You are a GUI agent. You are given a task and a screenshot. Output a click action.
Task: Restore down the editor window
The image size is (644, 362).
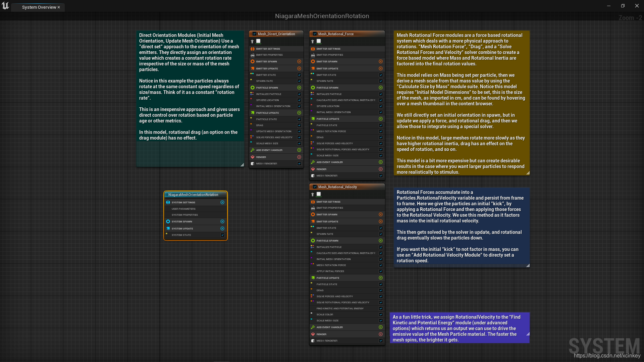click(623, 6)
